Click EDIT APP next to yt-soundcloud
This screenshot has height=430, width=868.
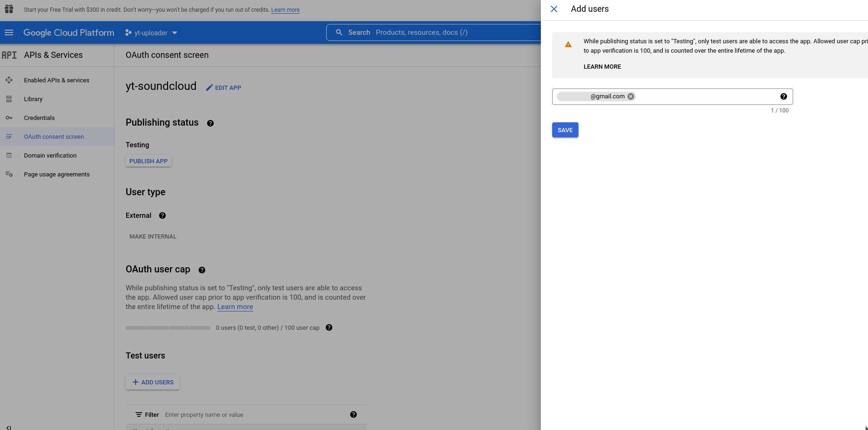224,88
